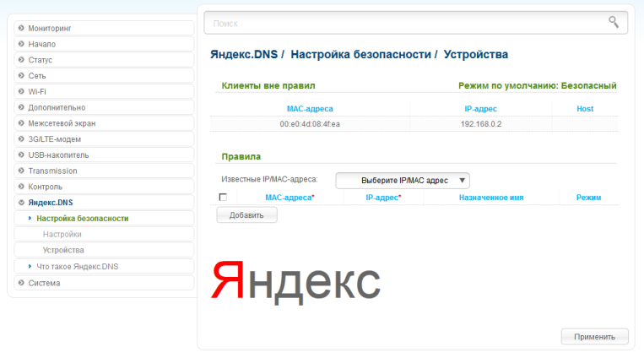The width and height of the screenshot is (644, 358).
Task: Click IP-адрес* header in Правила table
Action: pyautogui.click(x=383, y=198)
